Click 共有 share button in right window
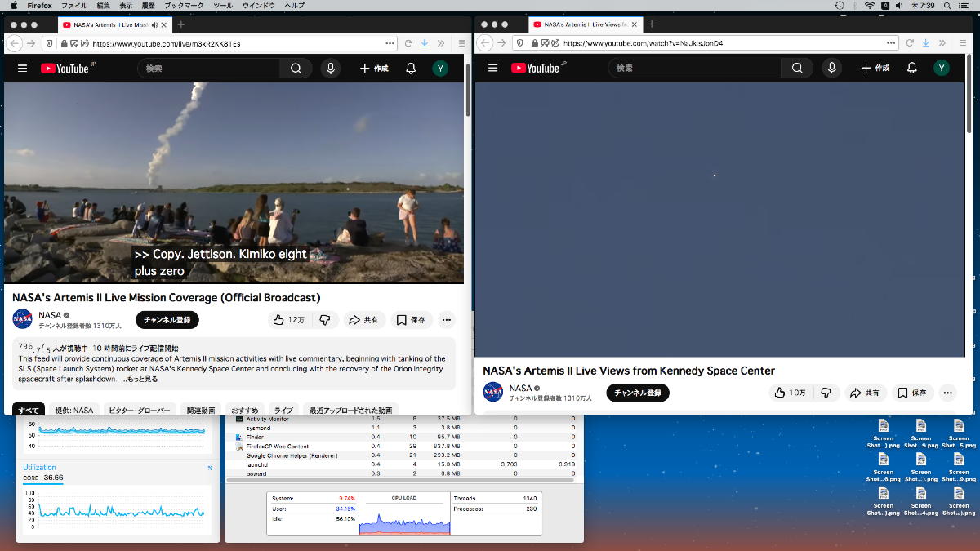980x551 pixels. point(865,393)
